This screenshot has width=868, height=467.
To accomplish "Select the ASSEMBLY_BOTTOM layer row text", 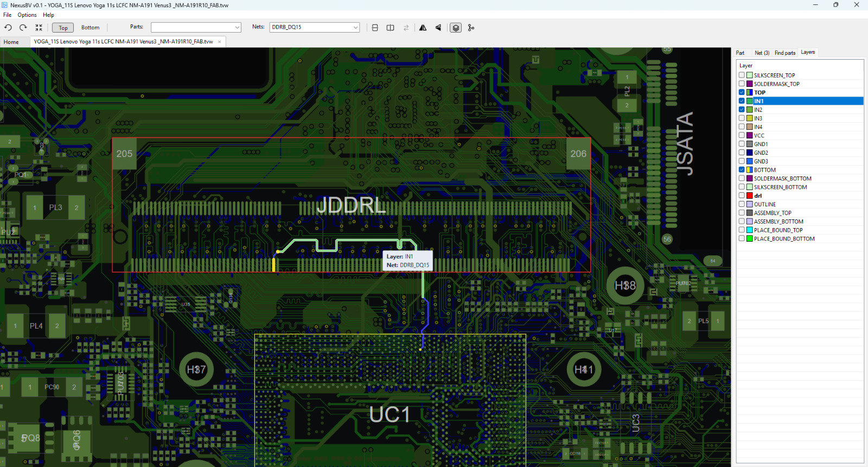I will (x=778, y=222).
